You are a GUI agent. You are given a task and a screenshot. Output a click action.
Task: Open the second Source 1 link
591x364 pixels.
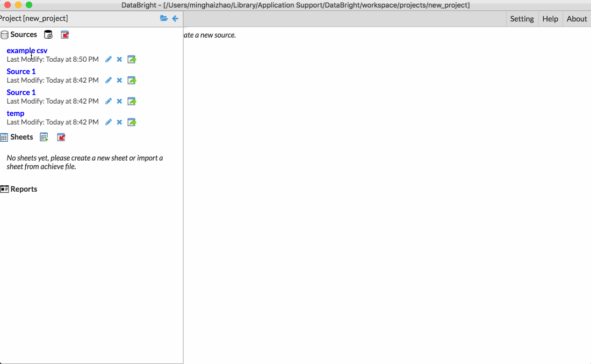click(21, 92)
